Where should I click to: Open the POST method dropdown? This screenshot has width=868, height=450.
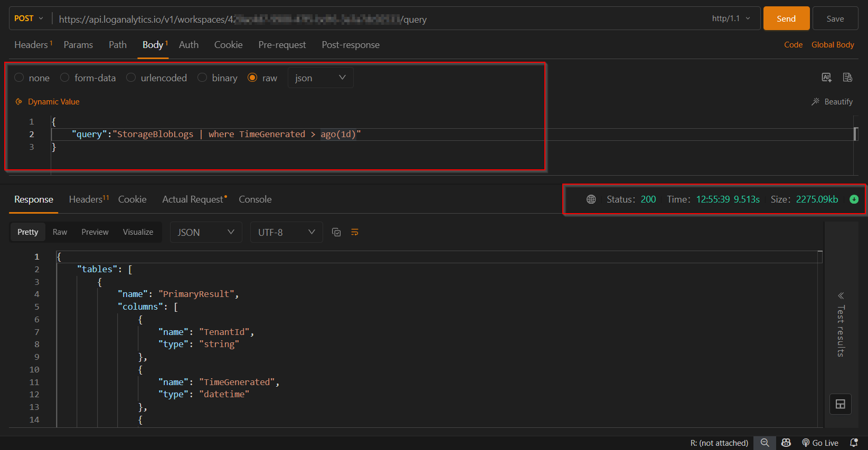(x=29, y=18)
